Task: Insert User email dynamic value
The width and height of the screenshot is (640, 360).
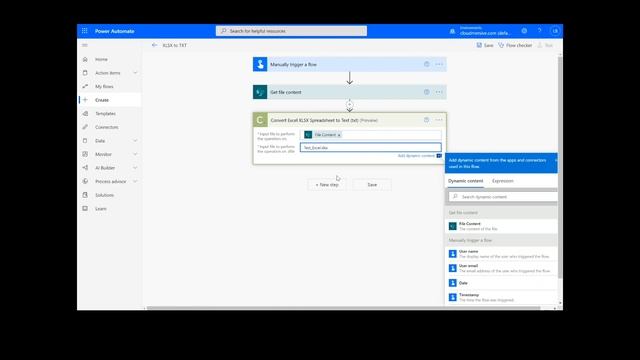Action: click(x=501, y=268)
